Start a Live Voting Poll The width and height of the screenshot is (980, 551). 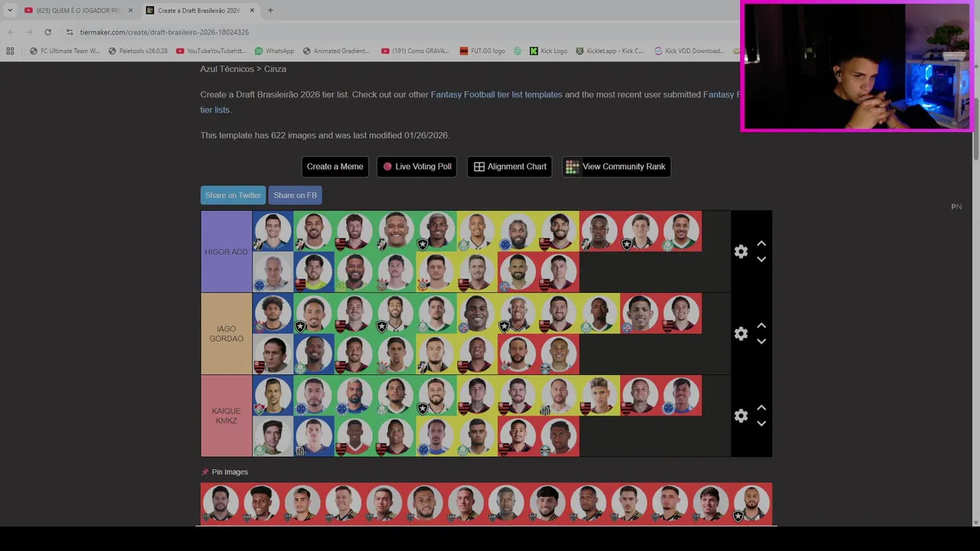tap(416, 167)
